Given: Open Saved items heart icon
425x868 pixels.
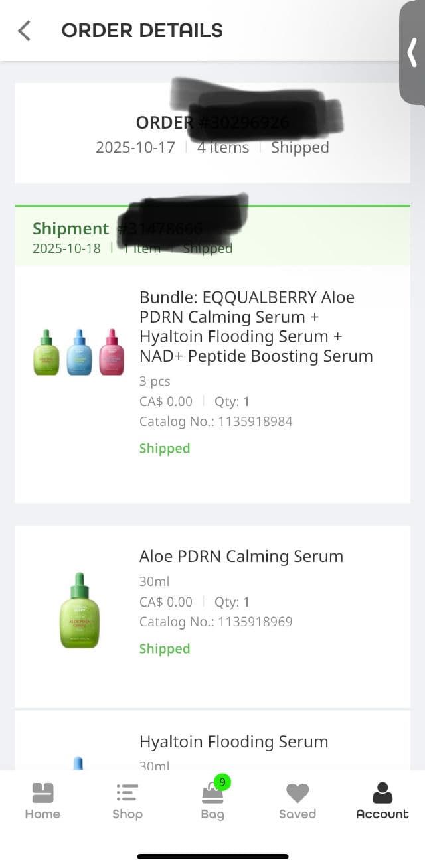Looking at the screenshot, I should [x=297, y=793].
